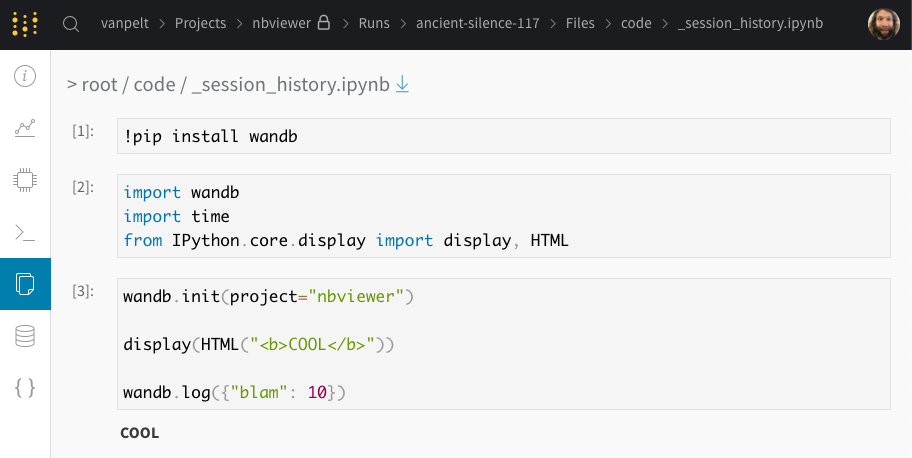
Task: Go to vanpelt in breadcrumb
Action: [127, 23]
